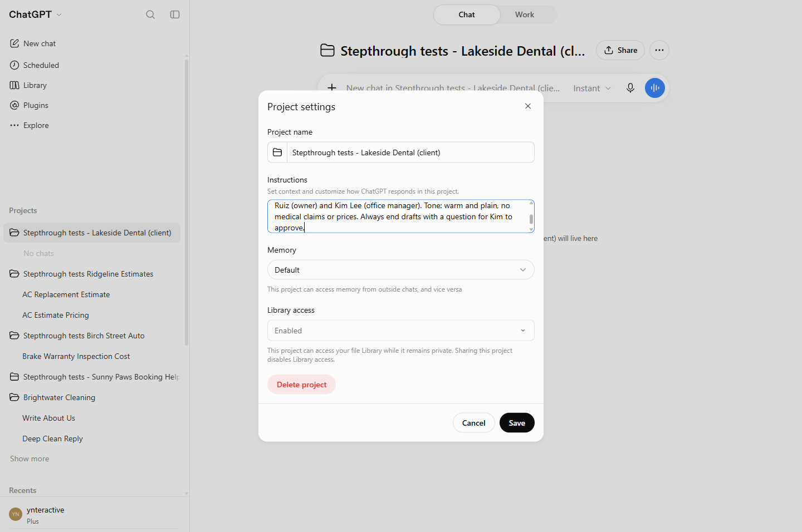
Task: Click the Delete project button
Action: tap(302, 385)
